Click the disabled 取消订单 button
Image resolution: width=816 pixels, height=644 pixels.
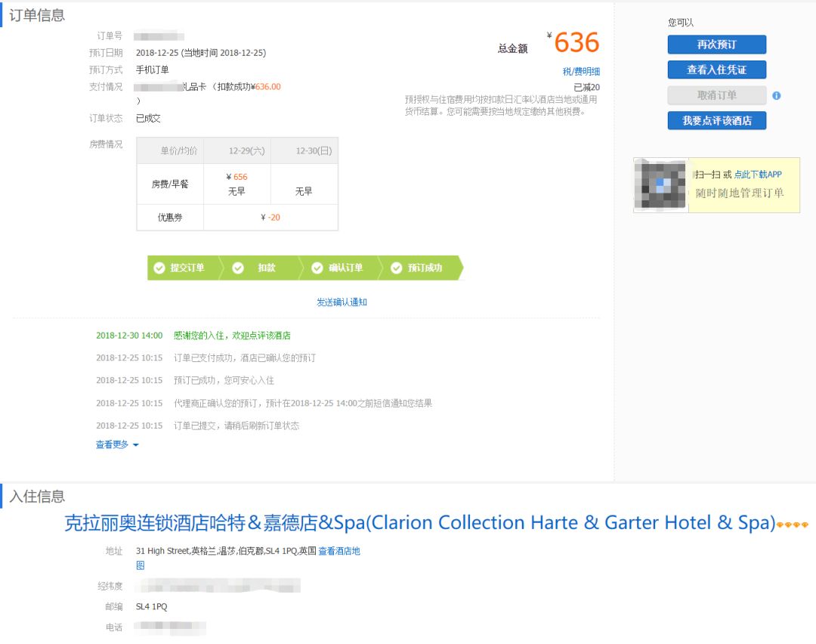click(716, 94)
